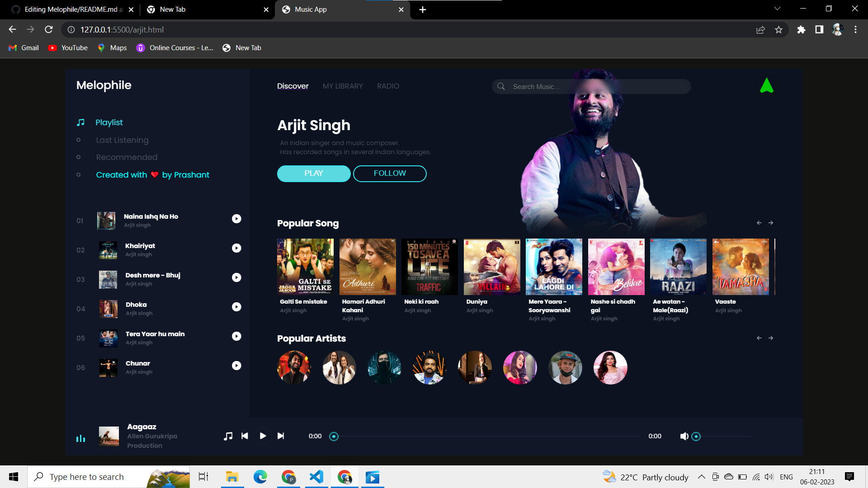Click the PLAY button under artist description
Screen dimensions: 868x488
[314, 173]
